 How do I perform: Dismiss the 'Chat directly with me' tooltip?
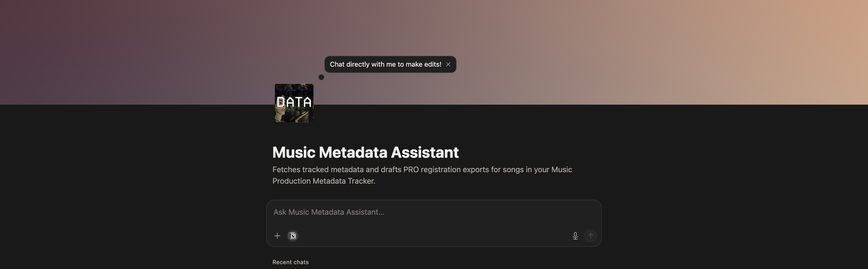click(x=448, y=64)
